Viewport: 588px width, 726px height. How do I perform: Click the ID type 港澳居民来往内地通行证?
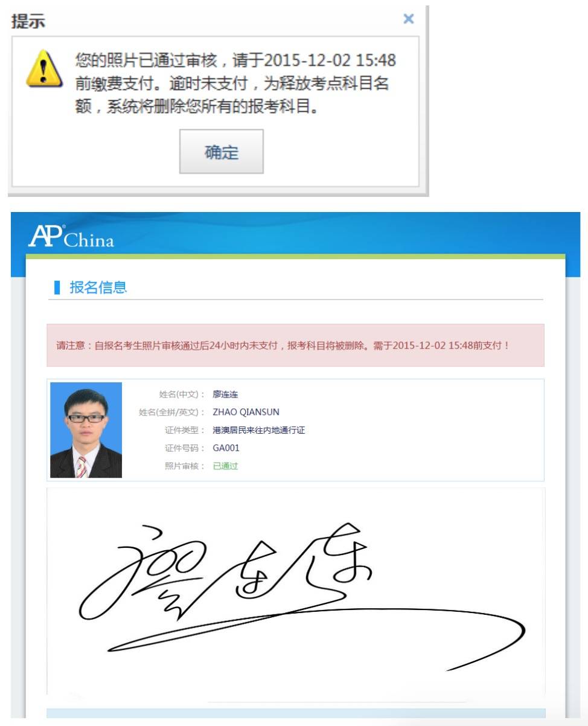click(x=259, y=431)
